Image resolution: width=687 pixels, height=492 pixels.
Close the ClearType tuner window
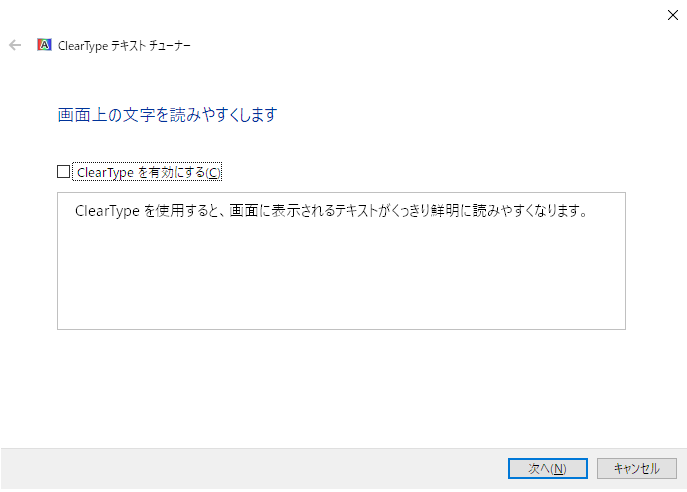(673, 15)
